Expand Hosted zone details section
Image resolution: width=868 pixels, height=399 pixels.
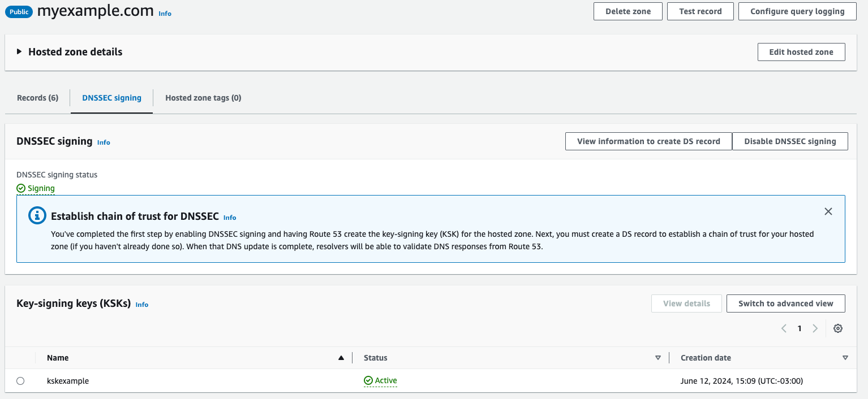click(x=19, y=52)
